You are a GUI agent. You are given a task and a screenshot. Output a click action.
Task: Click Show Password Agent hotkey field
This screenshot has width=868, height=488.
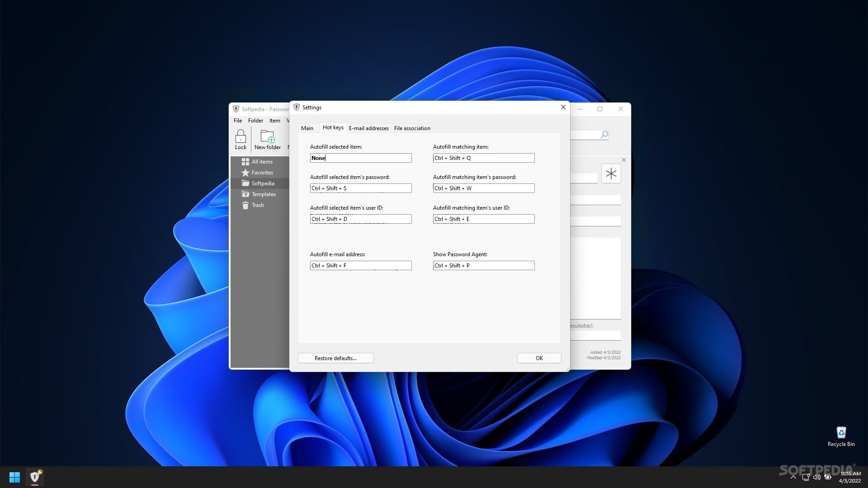coord(484,266)
